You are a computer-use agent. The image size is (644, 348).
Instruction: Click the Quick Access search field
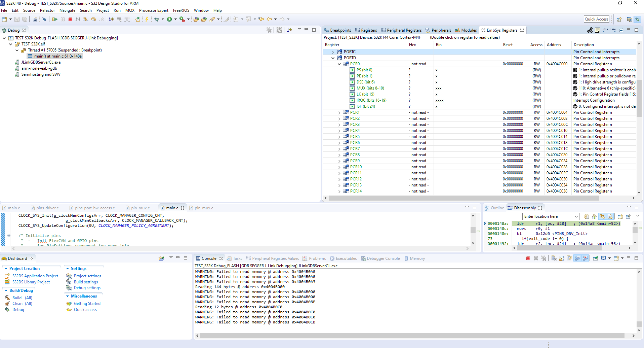(597, 19)
